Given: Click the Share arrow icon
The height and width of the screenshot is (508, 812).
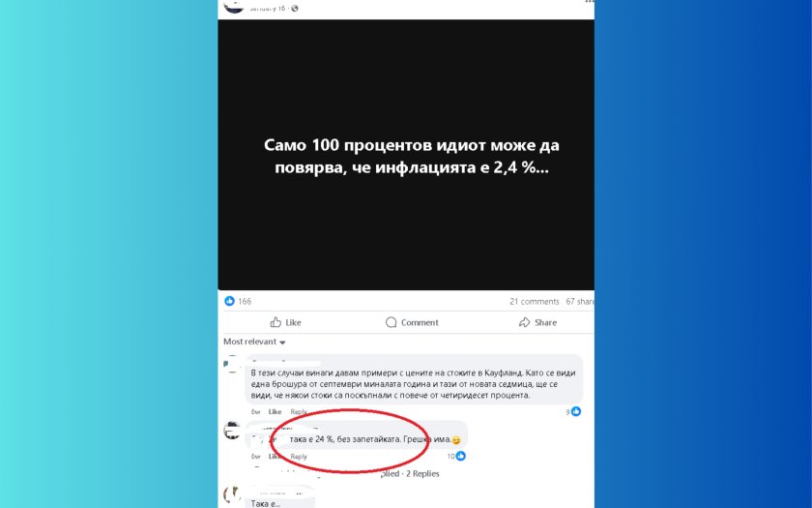Looking at the screenshot, I should [524, 322].
